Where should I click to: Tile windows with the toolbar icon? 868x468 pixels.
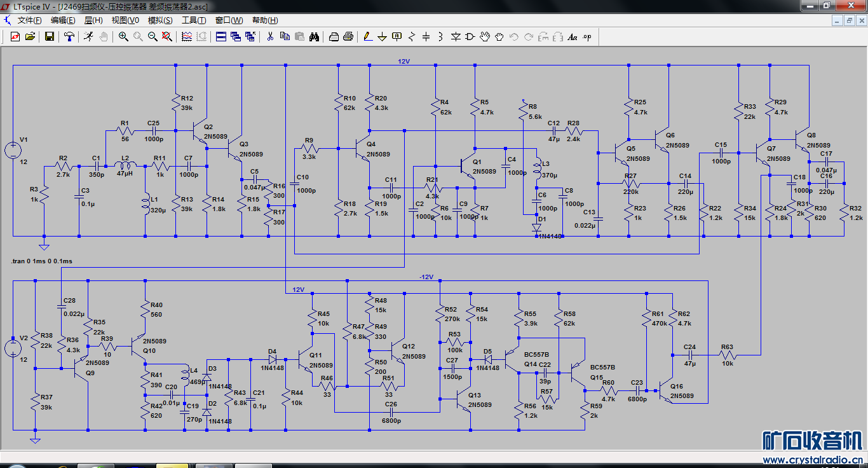click(221, 37)
